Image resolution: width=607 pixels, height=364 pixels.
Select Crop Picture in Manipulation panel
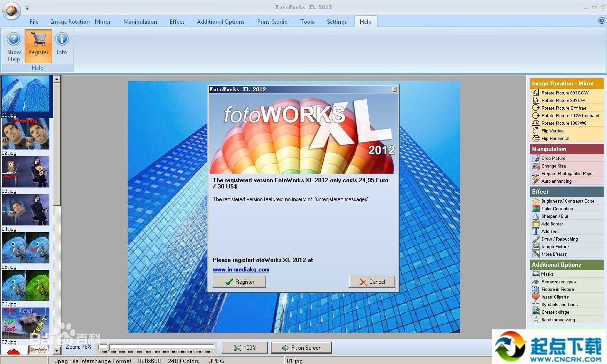553,159
